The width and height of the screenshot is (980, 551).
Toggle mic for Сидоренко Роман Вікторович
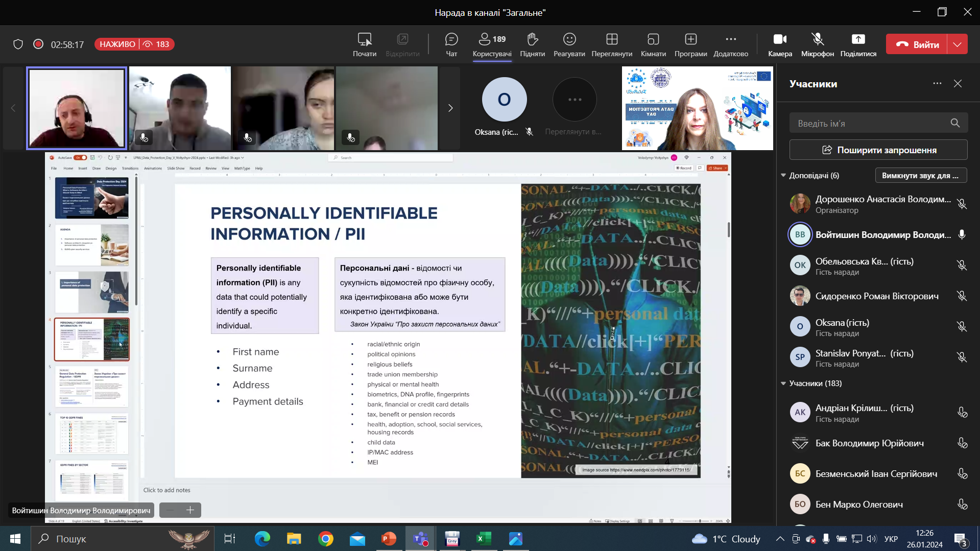[x=962, y=296]
